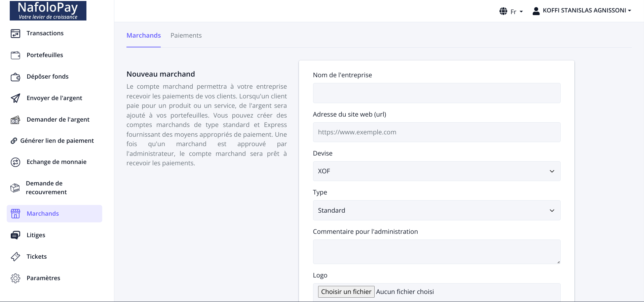This screenshot has width=644, height=302.
Task: Click the Demander de l'argent icon
Action: 15,120
